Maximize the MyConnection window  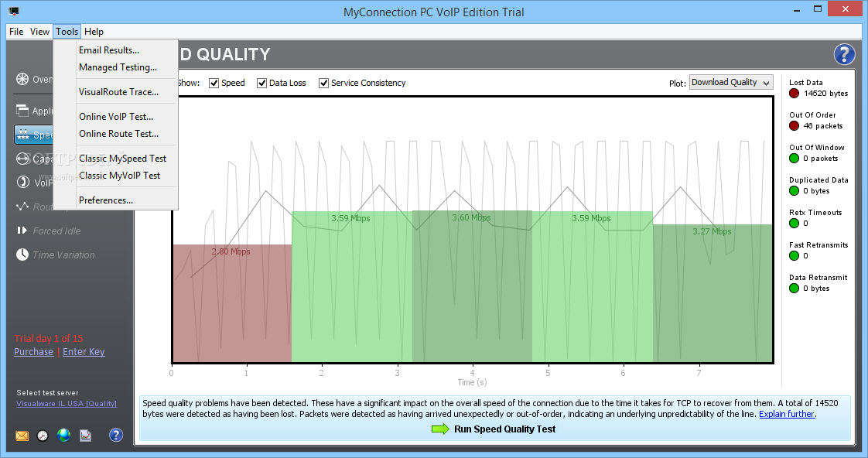click(818, 9)
